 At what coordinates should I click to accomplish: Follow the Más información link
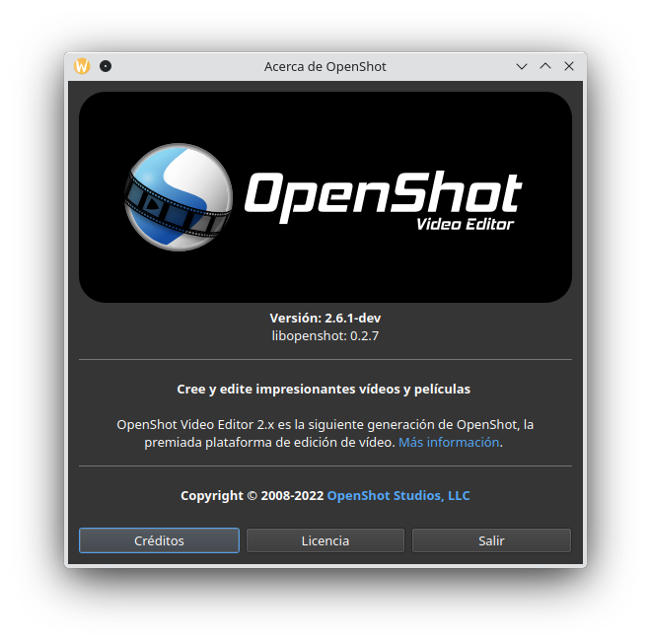click(x=449, y=442)
